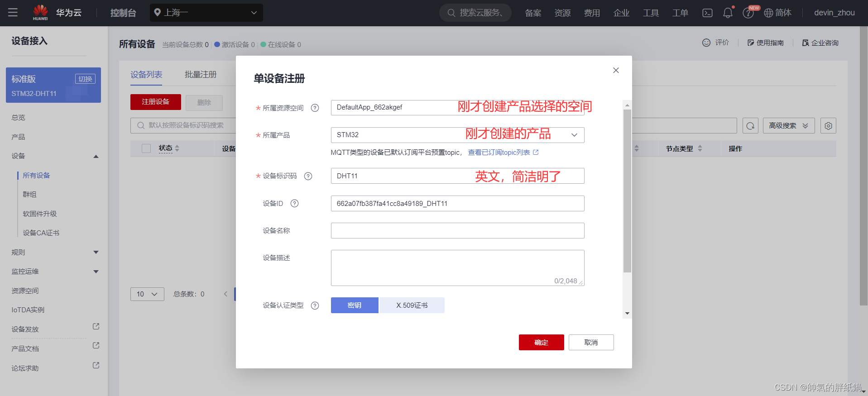868x396 pixels.
Task: Open 查看已订阅topic列表 link
Action: (504, 153)
